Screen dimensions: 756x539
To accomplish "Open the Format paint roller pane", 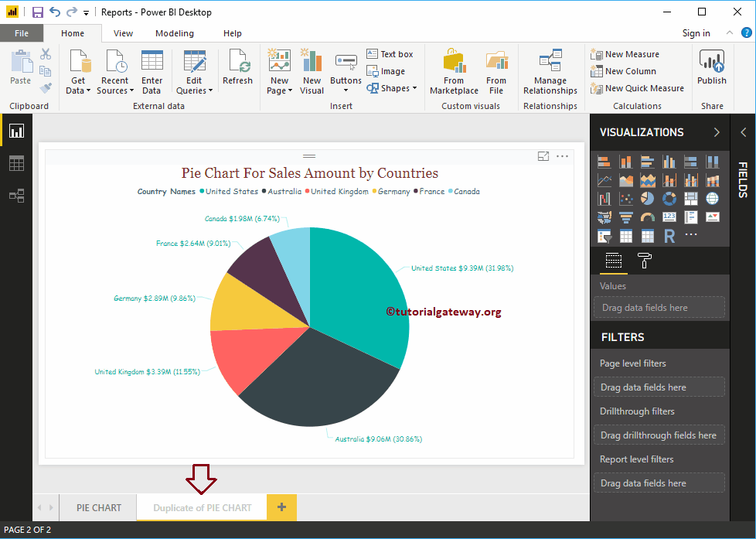I will 644,261.
